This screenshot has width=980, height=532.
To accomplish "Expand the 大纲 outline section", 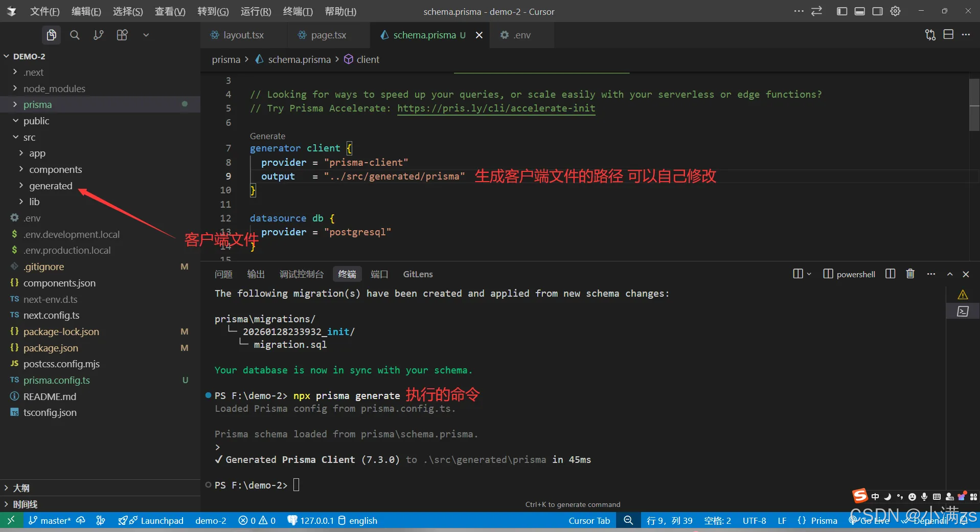I will pos(100,488).
